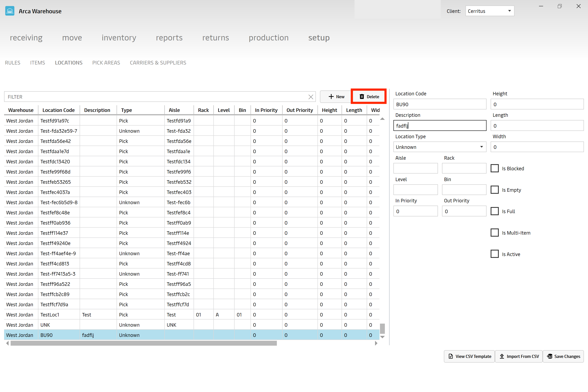Toggle the Is Blocked checkbox
This screenshot has width=588, height=392.
(x=494, y=168)
